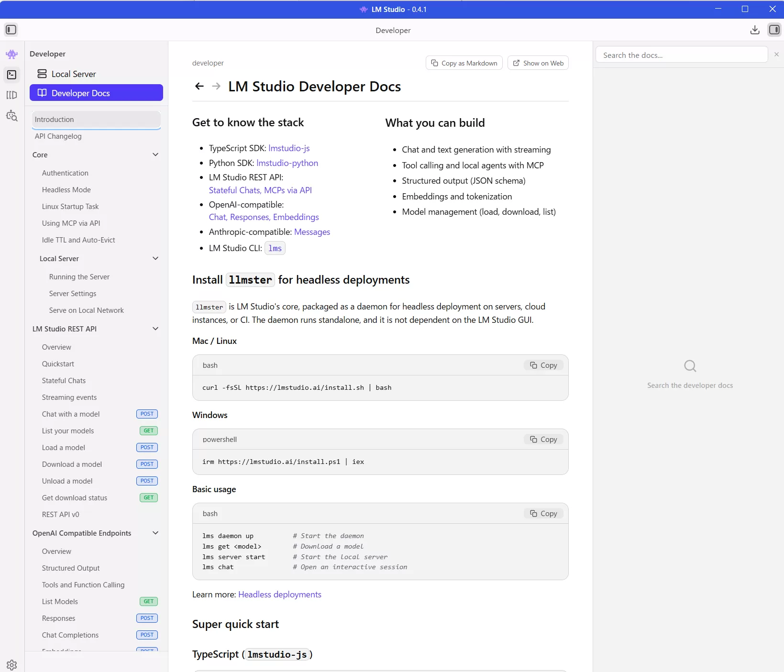This screenshot has height=672, width=784.
Task: Open the Chat robot icon in sidebar
Action: click(12, 55)
